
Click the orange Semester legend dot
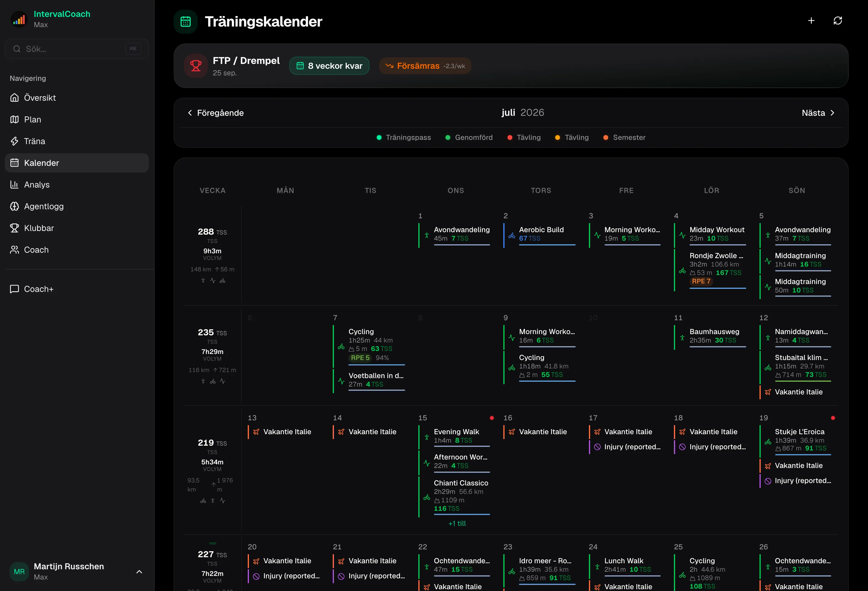tap(606, 137)
